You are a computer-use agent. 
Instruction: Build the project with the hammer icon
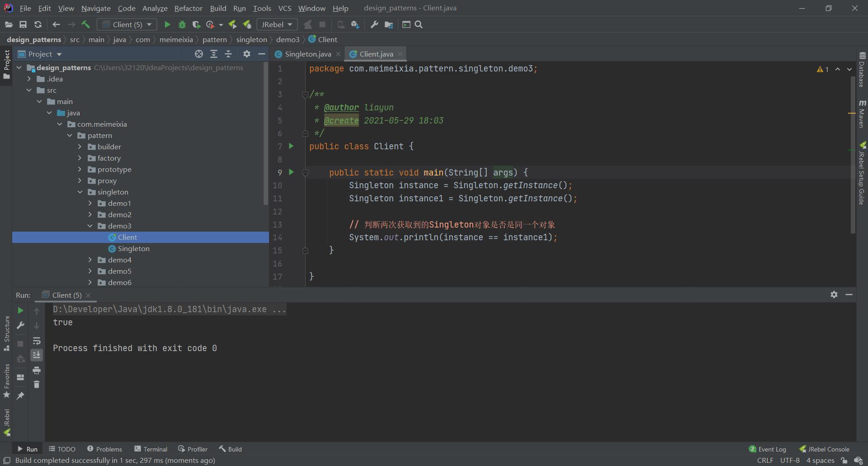point(86,24)
